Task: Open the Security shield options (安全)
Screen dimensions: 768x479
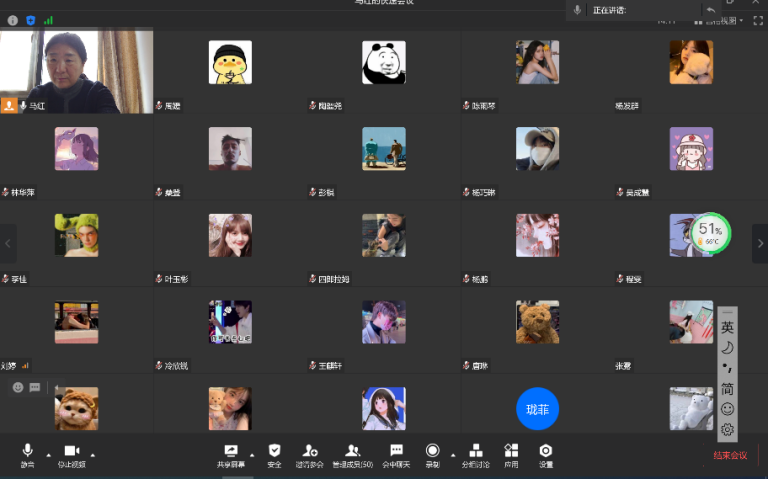Action: pyautogui.click(x=274, y=454)
